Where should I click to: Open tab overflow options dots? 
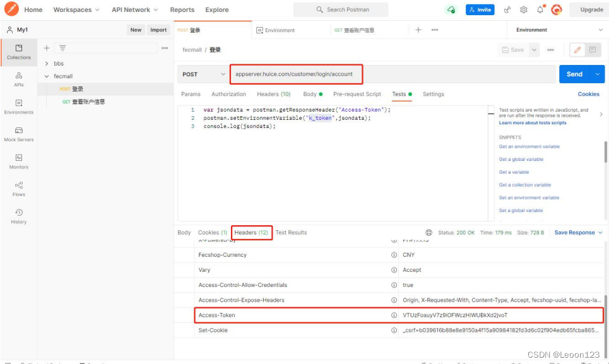coord(435,30)
